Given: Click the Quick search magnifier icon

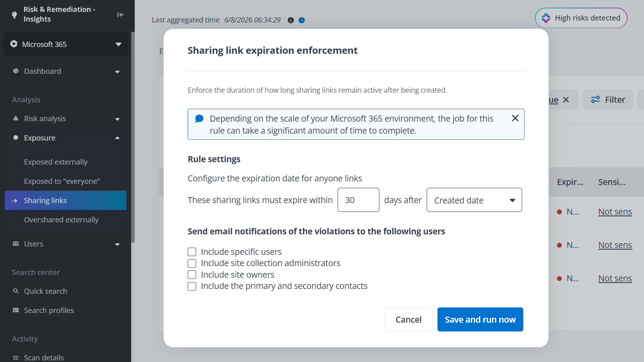Looking at the screenshot, I should 16,291.
